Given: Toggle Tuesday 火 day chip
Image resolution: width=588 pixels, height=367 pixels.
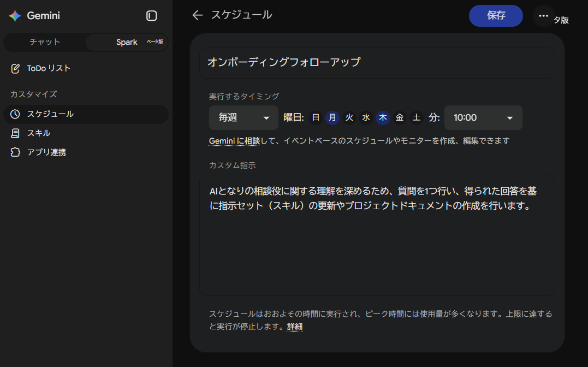Looking at the screenshot, I should [x=349, y=118].
